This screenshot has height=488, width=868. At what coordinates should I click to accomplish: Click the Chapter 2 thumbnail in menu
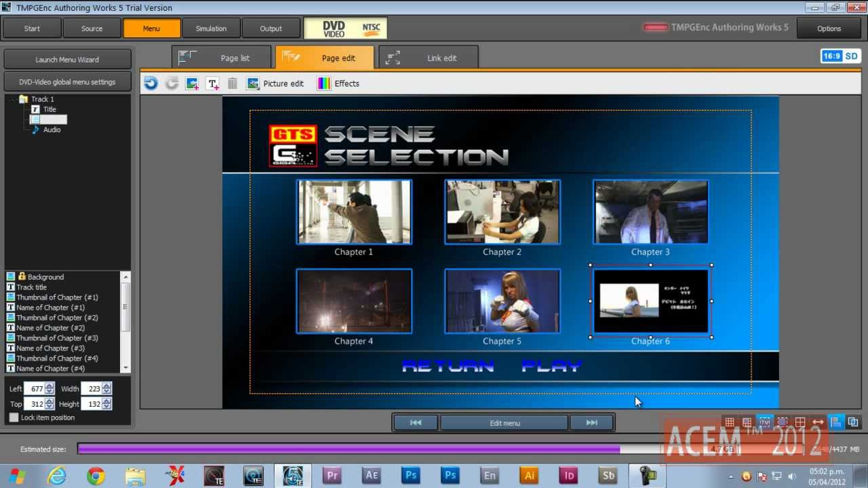tap(502, 212)
